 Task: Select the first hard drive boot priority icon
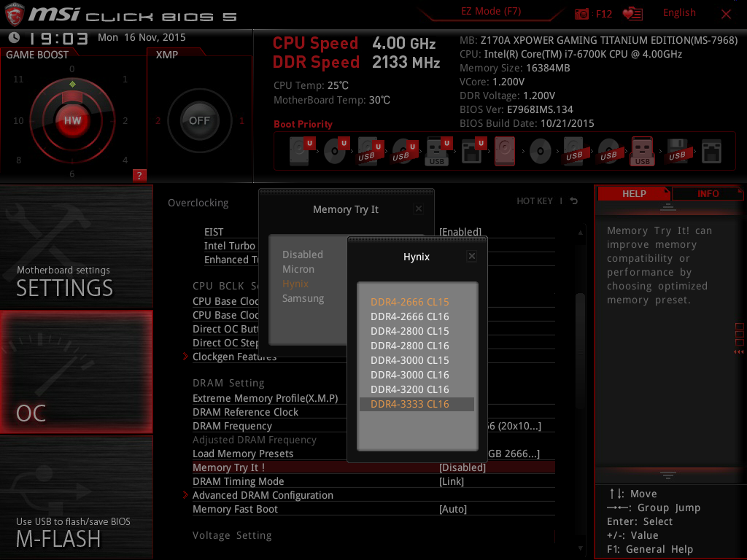pos(301,151)
